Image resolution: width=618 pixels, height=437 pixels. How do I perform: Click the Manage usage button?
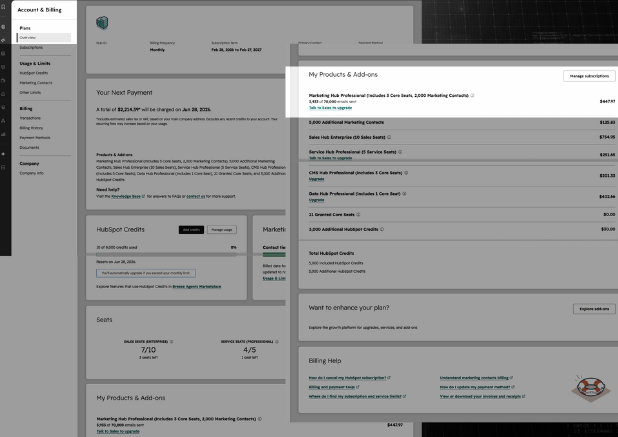[x=222, y=229]
